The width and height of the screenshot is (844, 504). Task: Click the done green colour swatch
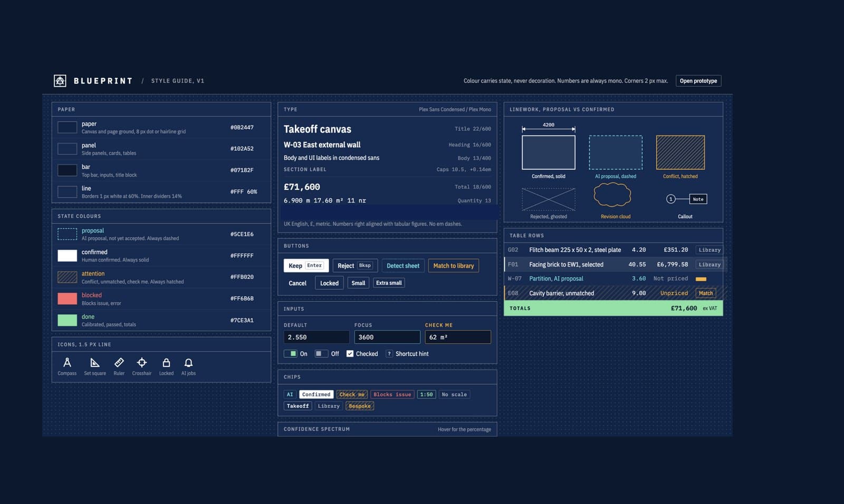[x=67, y=320]
